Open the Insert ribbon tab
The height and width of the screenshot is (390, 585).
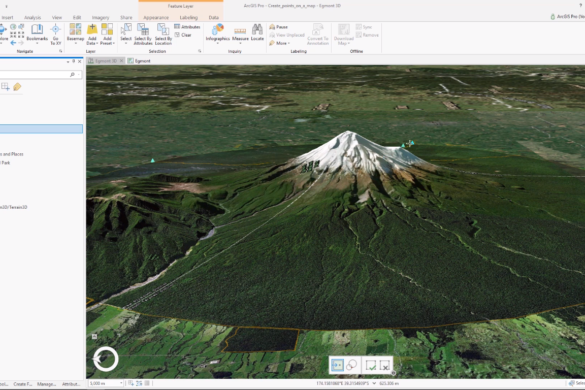point(7,18)
